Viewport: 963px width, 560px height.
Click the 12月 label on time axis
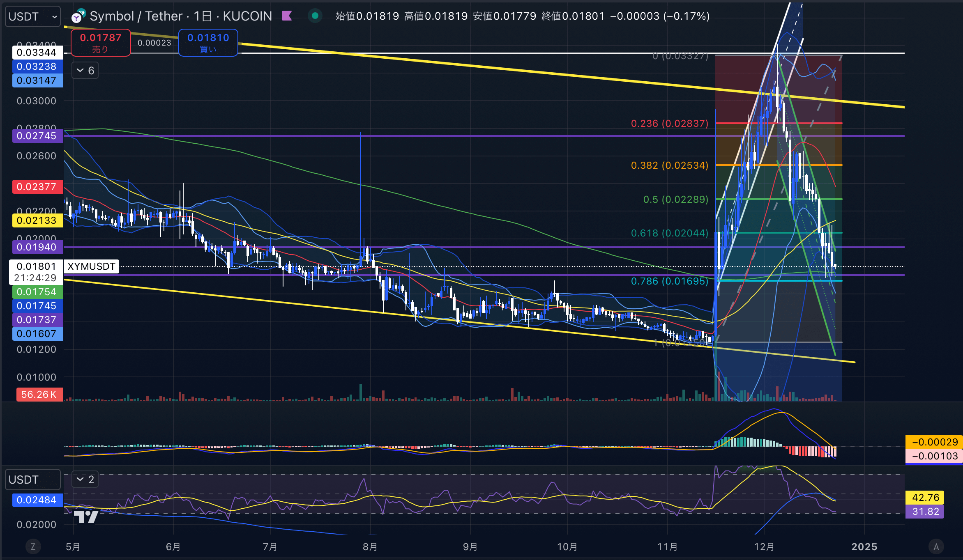(x=764, y=547)
